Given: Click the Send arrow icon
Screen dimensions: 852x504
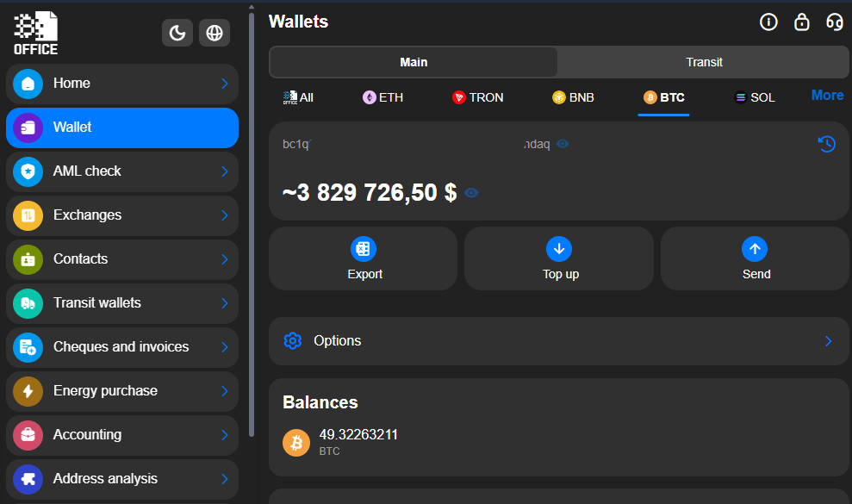Looking at the screenshot, I should tap(754, 249).
